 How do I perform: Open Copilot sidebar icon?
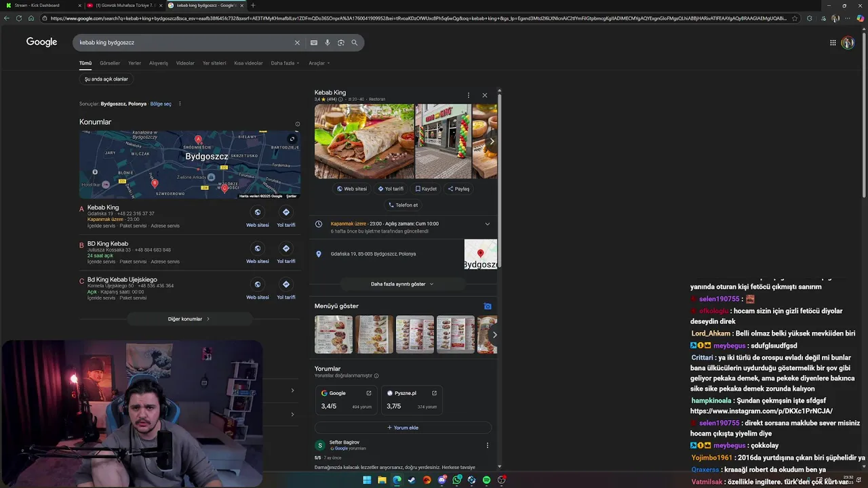click(x=861, y=18)
